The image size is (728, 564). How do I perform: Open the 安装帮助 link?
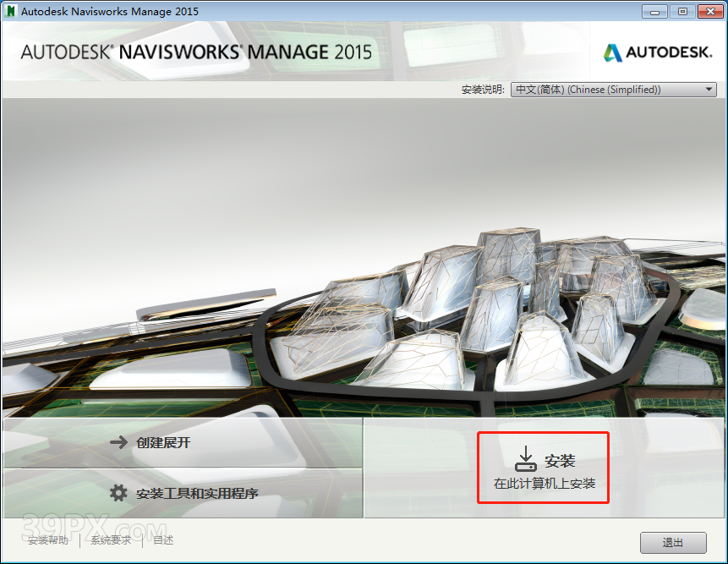tap(50, 540)
